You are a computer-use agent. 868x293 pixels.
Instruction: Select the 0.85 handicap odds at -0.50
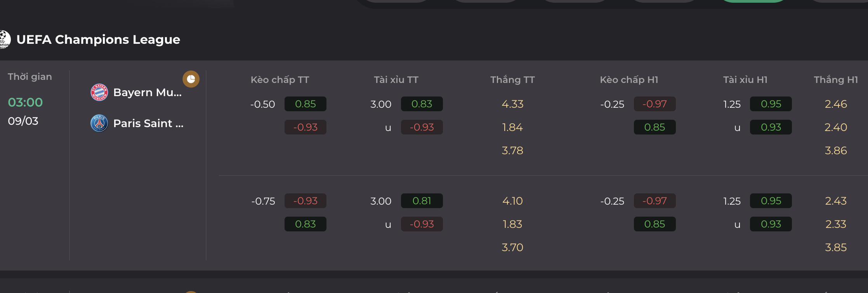coord(306,104)
